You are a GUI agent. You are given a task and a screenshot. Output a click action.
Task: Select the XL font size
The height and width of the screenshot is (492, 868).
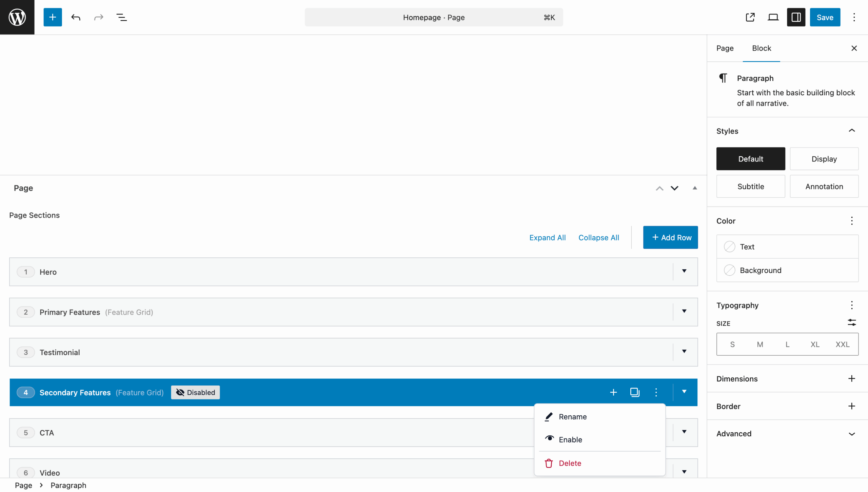814,344
